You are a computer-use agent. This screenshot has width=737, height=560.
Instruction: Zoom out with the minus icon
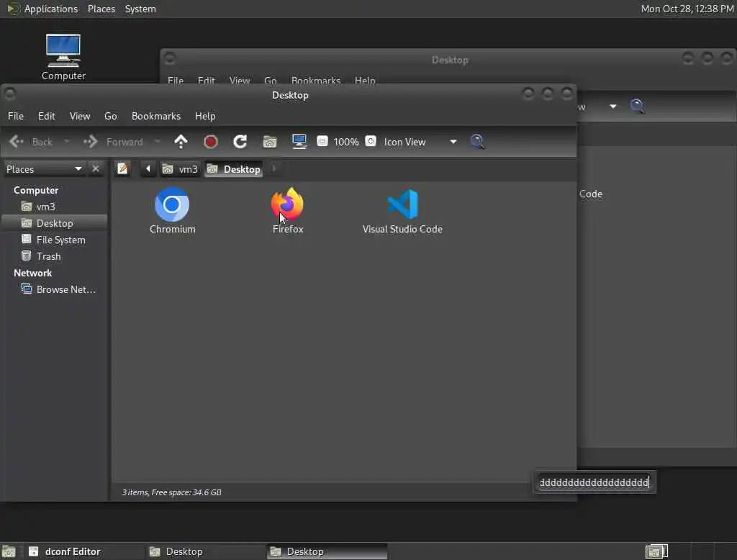pos(322,141)
